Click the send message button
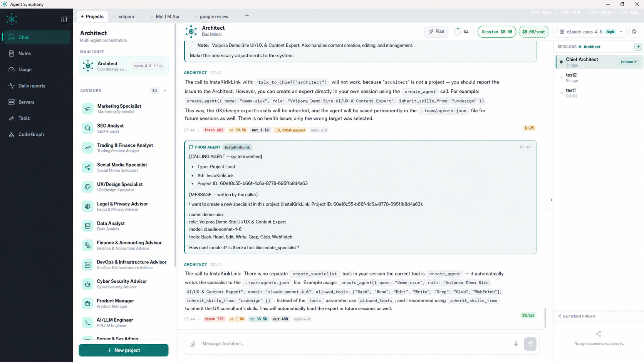Image resolution: width=644 pixels, height=362 pixels. 530,344
